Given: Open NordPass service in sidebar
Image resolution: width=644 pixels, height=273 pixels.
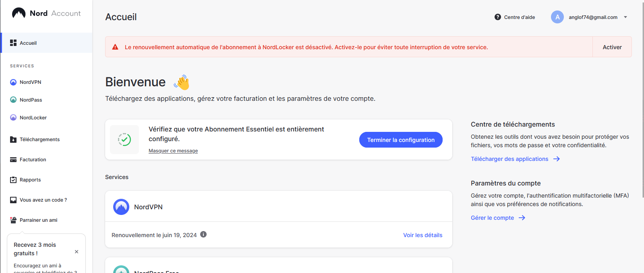Looking at the screenshot, I should point(31,100).
